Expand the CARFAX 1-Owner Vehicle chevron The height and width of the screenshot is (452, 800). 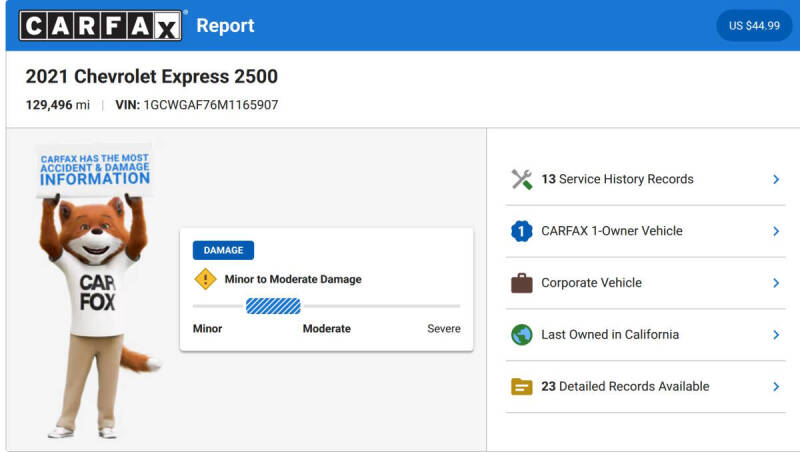(776, 231)
